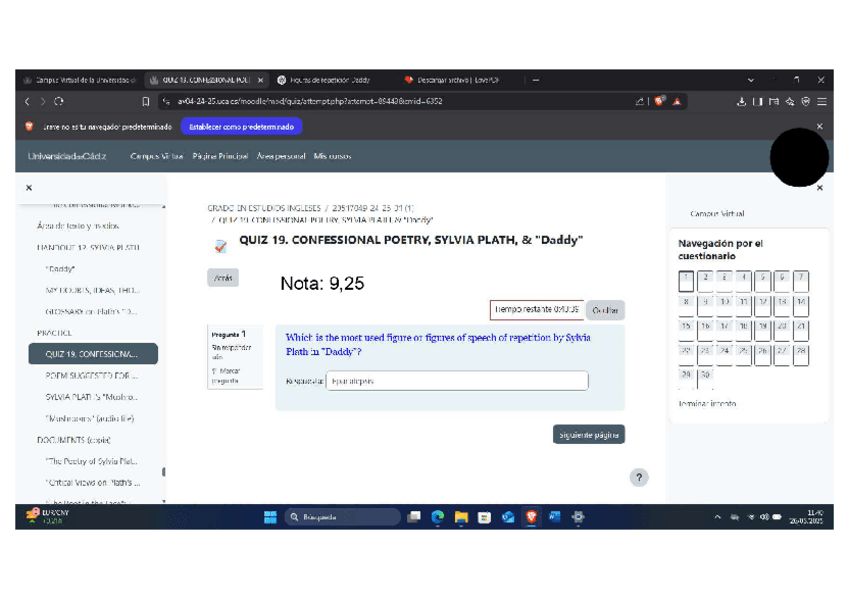This screenshot has height=599, width=848.
Task: Close the left course index drawer
Action: coord(28,187)
